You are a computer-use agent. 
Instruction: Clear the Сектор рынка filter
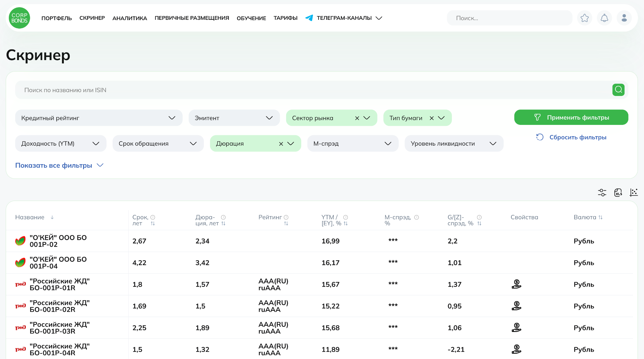click(x=357, y=118)
